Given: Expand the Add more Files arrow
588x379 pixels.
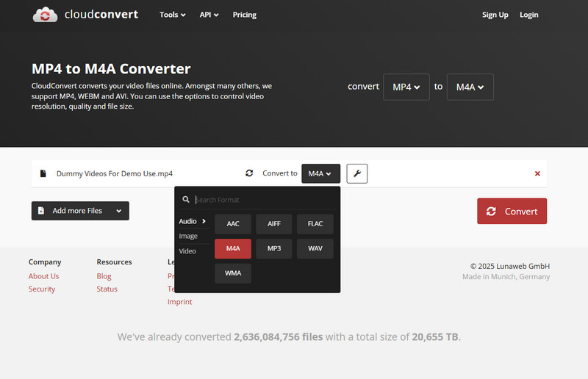Looking at the screenshot, I should pos(118,211).
